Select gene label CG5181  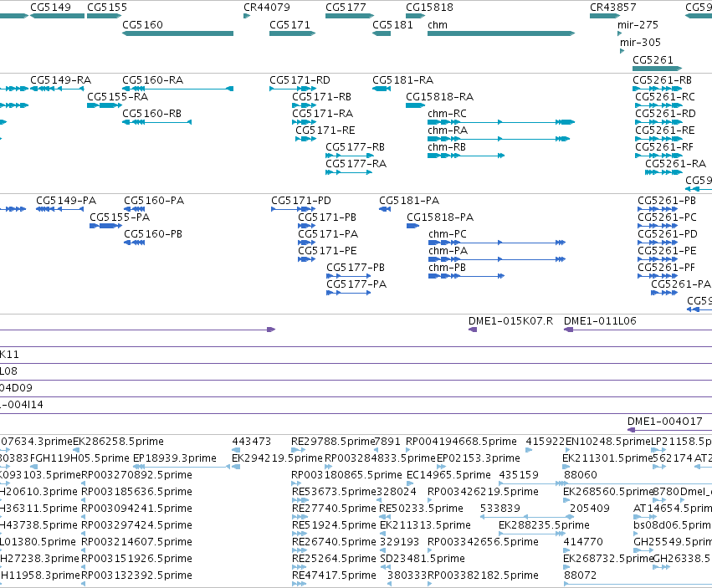tap(392, 24)
